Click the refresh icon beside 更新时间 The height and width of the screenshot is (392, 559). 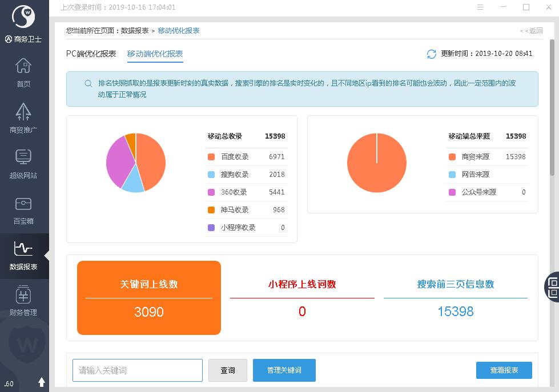tap(432, 54)
